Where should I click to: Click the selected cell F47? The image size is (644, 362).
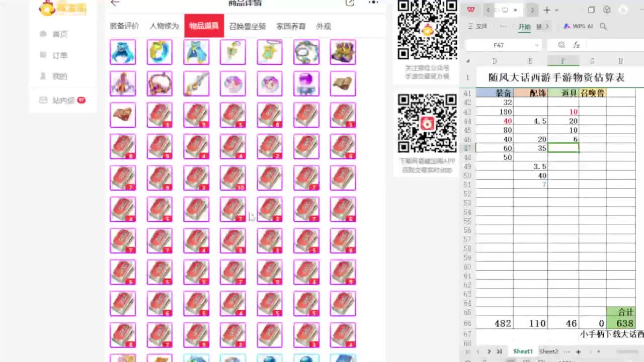pyautogui.click(x=563, y=148)
